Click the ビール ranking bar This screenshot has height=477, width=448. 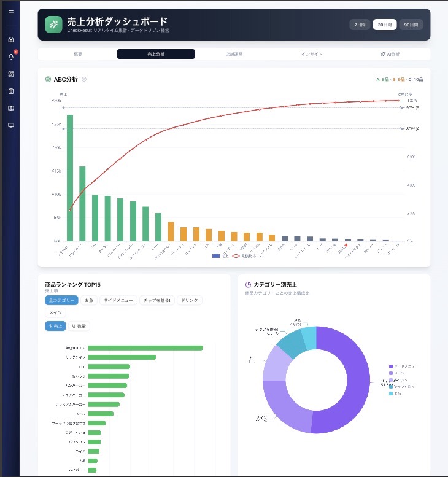point(101,414)
